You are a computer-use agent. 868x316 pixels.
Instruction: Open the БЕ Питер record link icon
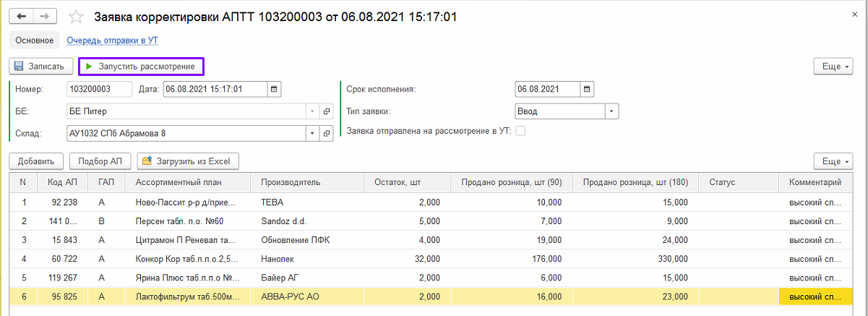coord(326,111)
